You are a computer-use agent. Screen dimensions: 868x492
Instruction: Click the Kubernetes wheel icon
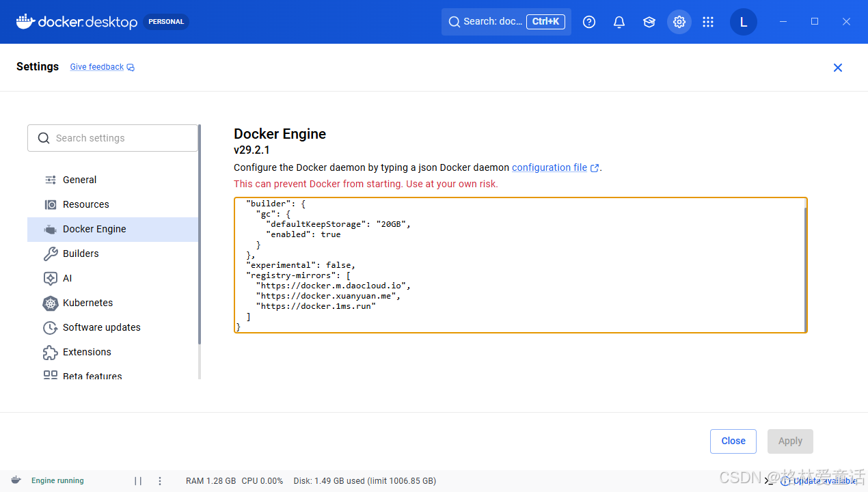tap(51, 303)
